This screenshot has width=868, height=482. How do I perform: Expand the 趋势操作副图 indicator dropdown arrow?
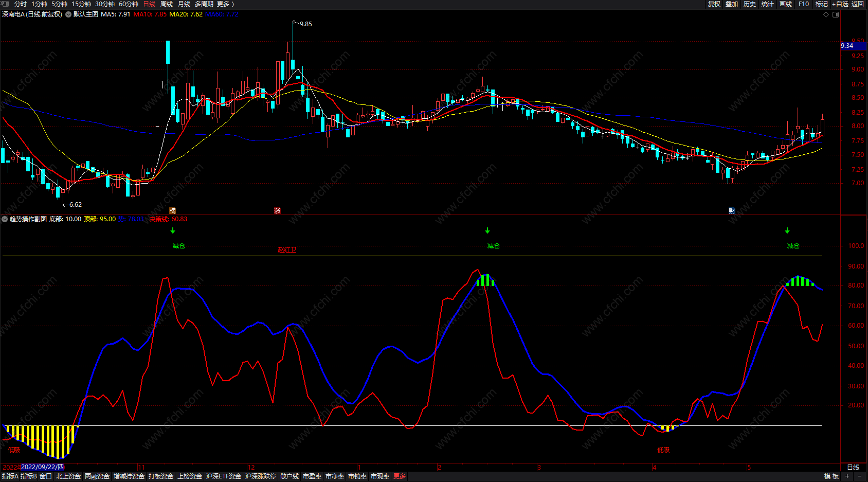(x=5, y=219)
